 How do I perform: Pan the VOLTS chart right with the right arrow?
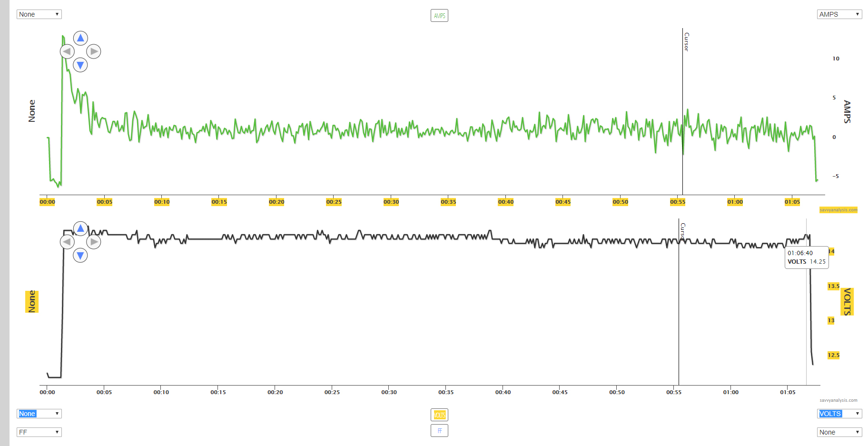click(94, 242)
